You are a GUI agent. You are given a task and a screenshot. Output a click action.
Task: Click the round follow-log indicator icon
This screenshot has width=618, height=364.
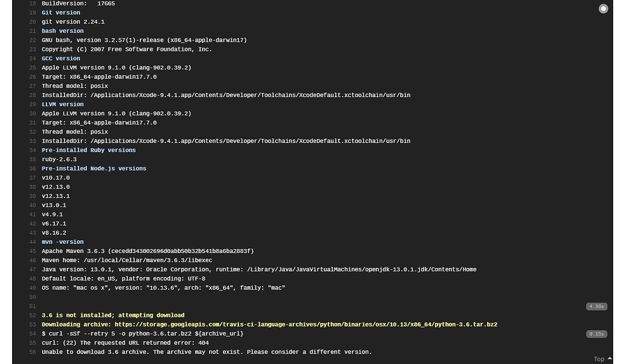click(603, 8)
